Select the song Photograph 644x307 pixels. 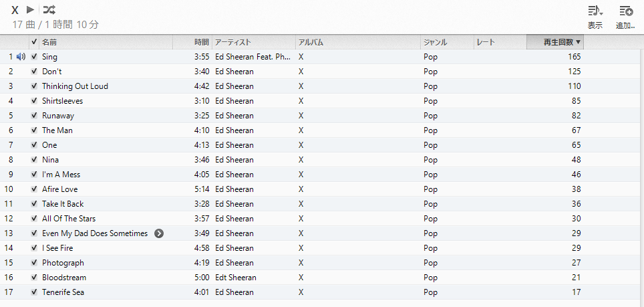[x=63, y=263]
